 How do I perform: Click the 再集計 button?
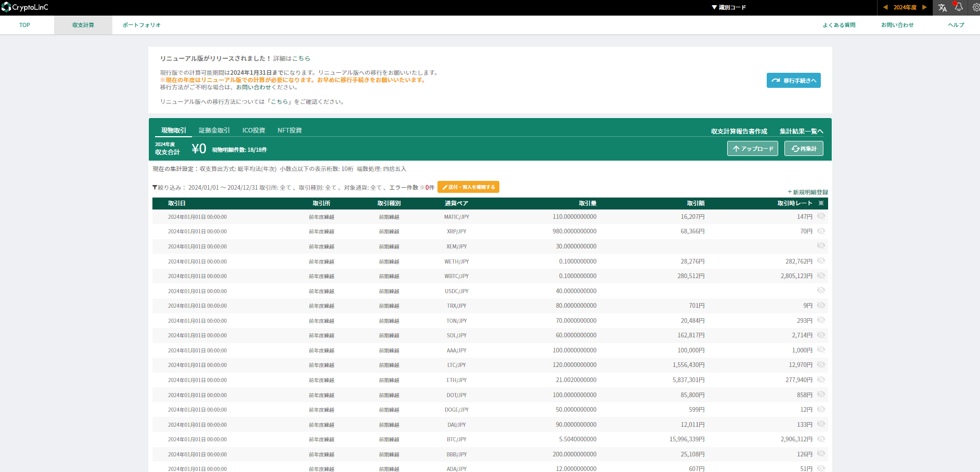click(804, 149)
